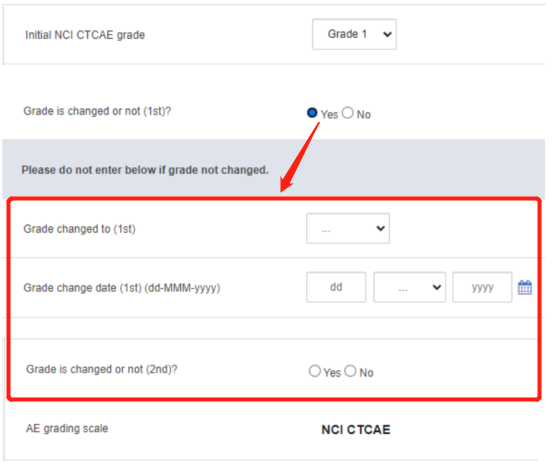Click the Grade 1 dropdown chevron arrow
This screenshot has height=465, width=553.
point(387,35)
